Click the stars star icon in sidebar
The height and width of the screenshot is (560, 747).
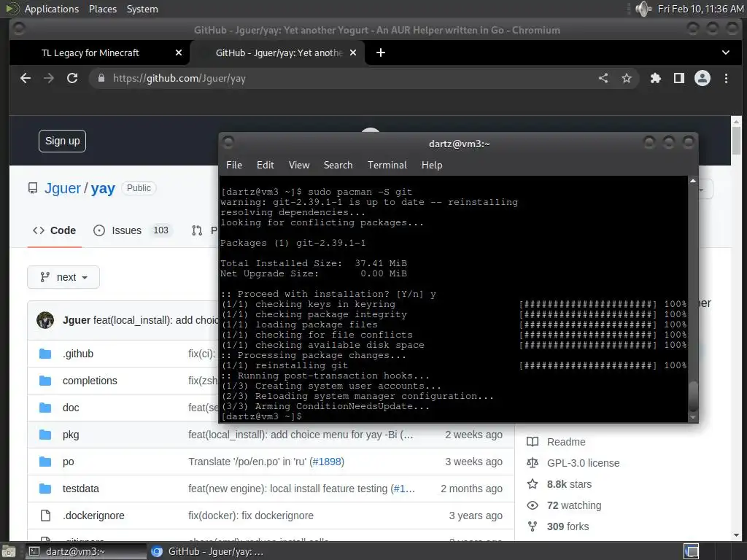coord(533,484)
